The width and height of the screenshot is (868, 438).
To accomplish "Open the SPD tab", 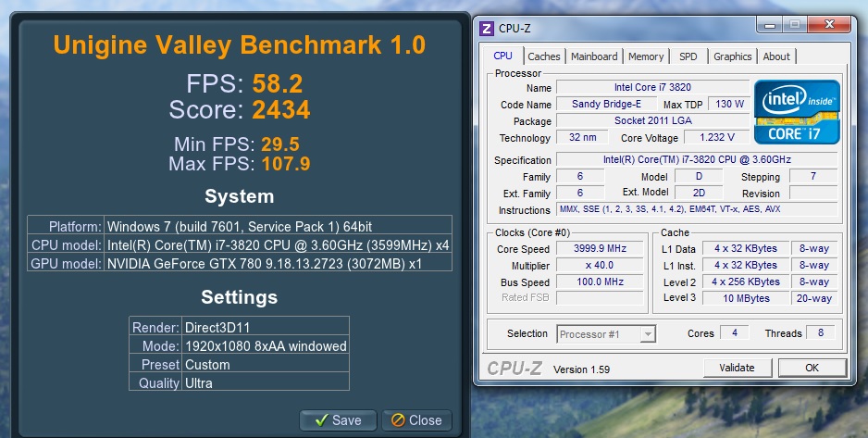I will pos(688,56).
